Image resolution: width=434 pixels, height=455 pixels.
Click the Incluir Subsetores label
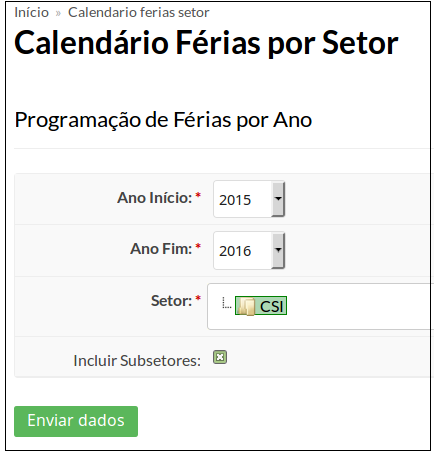tap(137, 361)
